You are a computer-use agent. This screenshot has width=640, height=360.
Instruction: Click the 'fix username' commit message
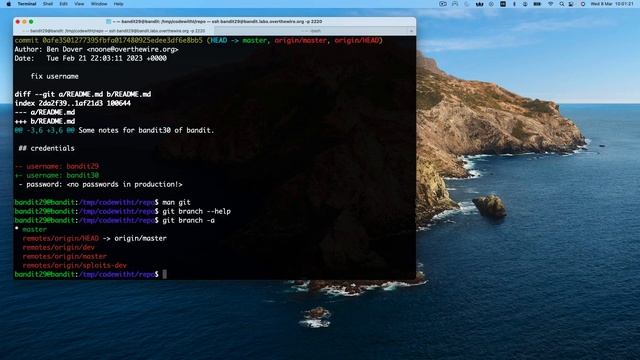[54, 76]
